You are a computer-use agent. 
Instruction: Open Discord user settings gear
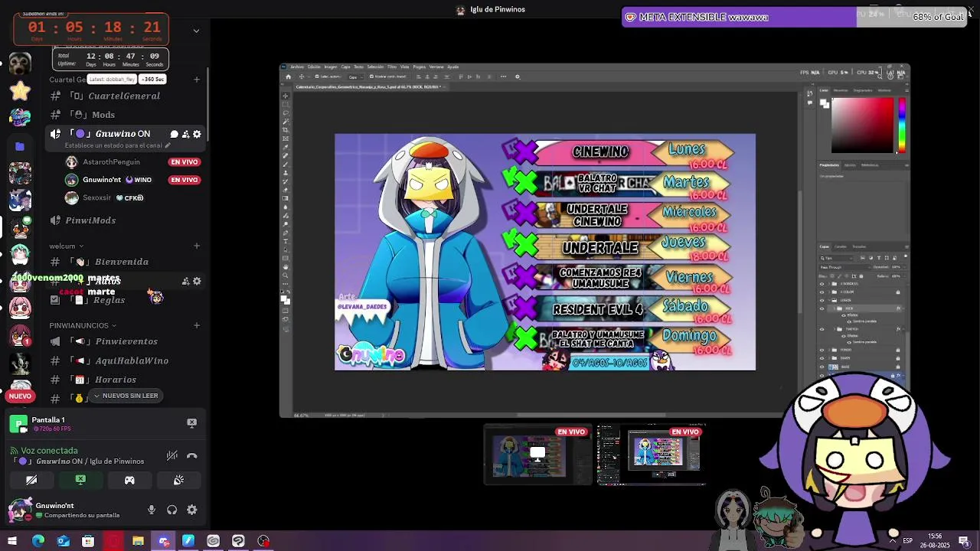click(x=192, y=510)
